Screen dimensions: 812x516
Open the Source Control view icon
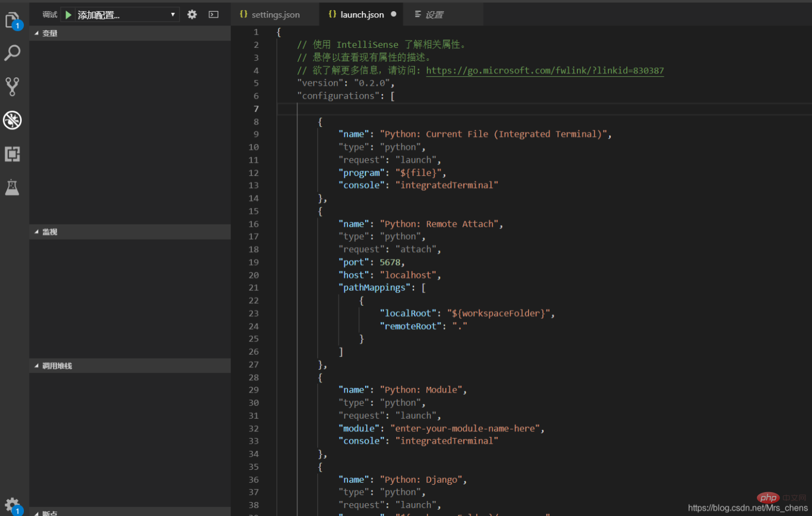[12, 86]
